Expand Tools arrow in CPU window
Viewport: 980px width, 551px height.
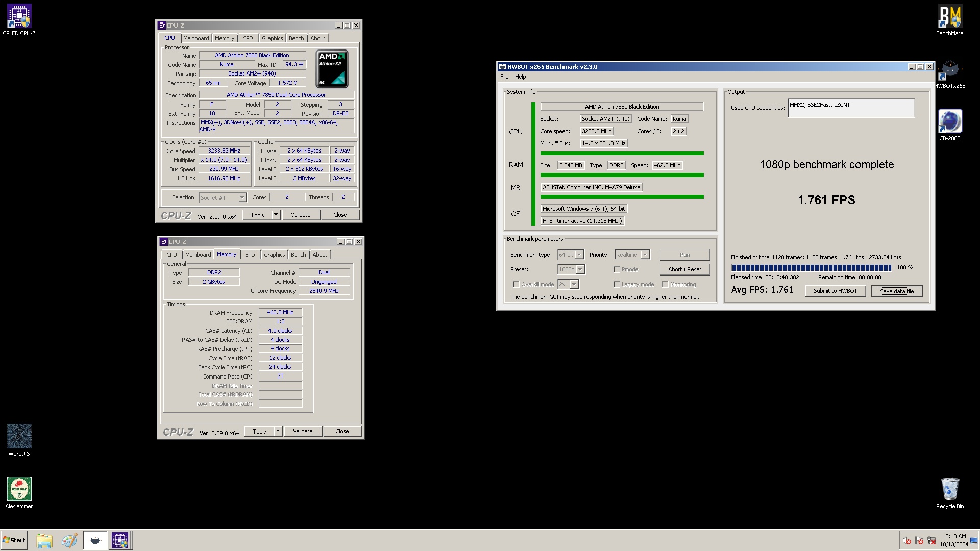tap(276, 215)
